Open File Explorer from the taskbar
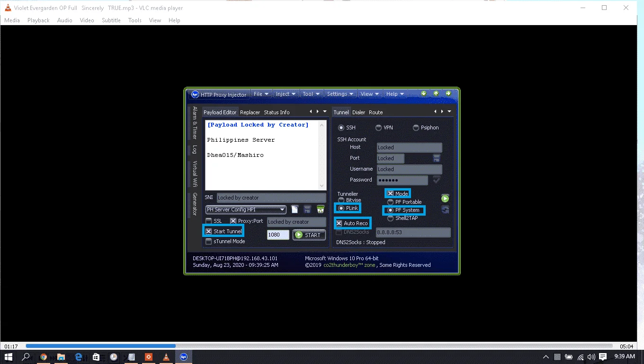 point(61,357)
